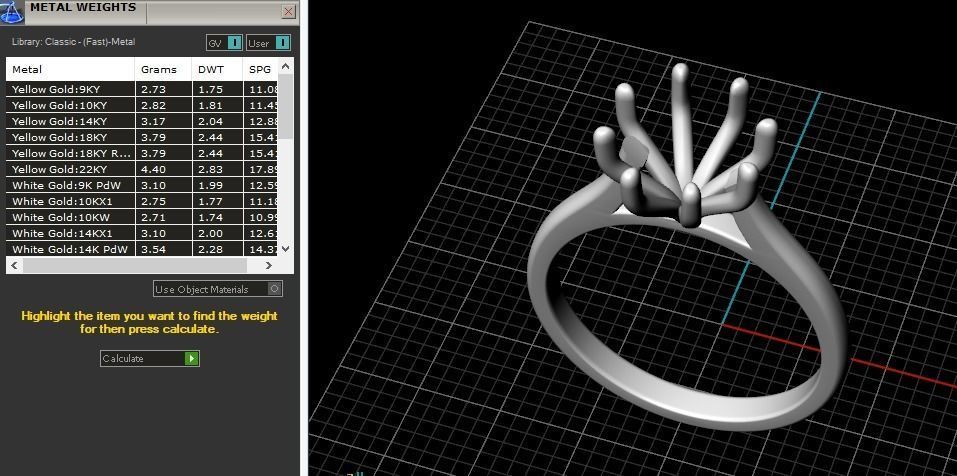Image resolution: width=957 pixels, height=476 pixels.
Task: Click the 2.83 DWT value
Action: pos(211,169)
